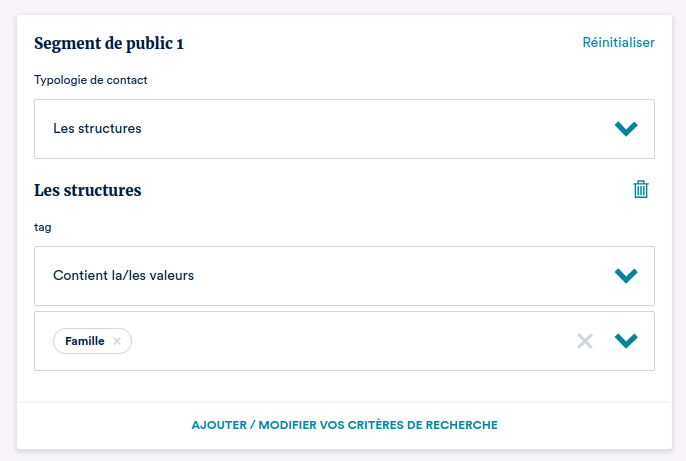The width and height of the screenshot is (686, 461).
Task: Click the Contient la/les valeurs operator text
Action: coord(123,276)
